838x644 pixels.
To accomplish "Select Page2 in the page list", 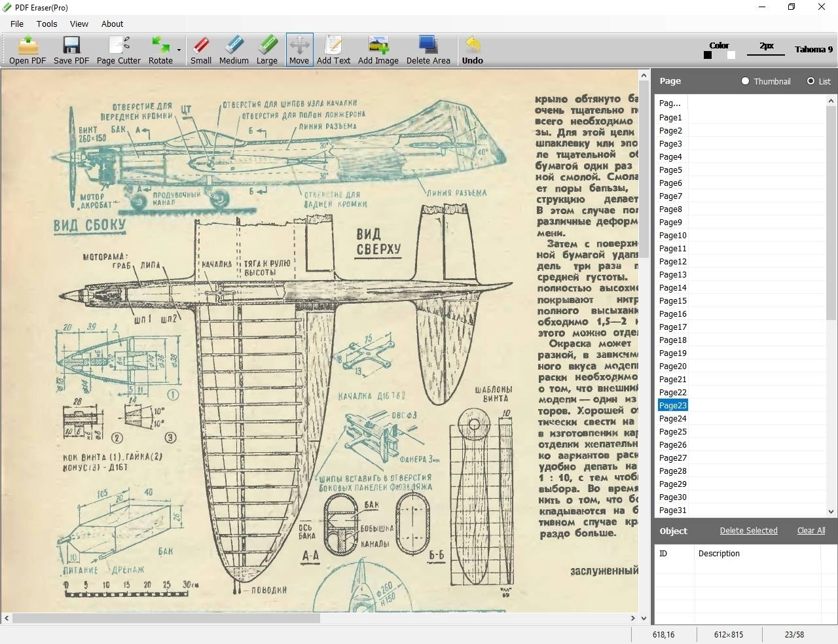I will coord(670,131).
